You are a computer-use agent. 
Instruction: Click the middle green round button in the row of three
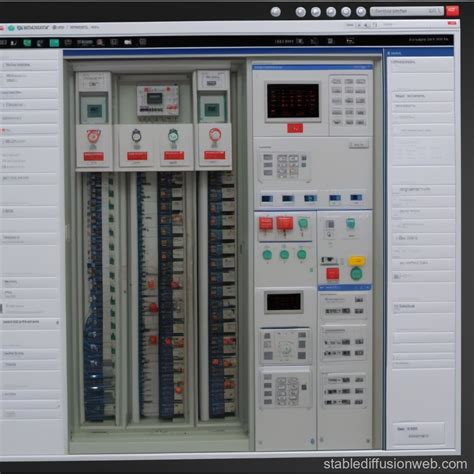point(284,255)
